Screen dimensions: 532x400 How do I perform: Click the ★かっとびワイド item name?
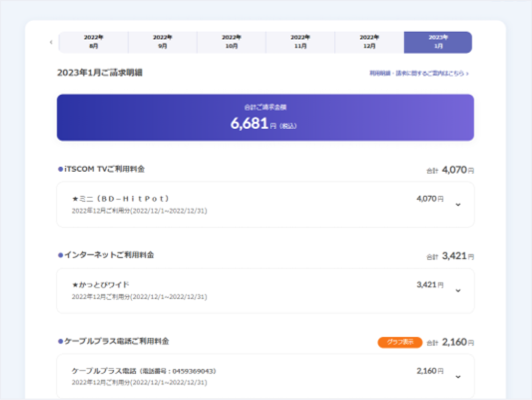[100, 284]
